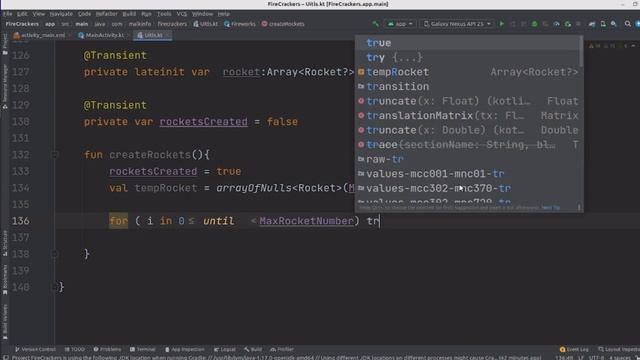Viewport: 640px width, 360px height.
Task: Open the Resource Manager sidebar tab
Action: pyautogui.click(x=5, y=86)
